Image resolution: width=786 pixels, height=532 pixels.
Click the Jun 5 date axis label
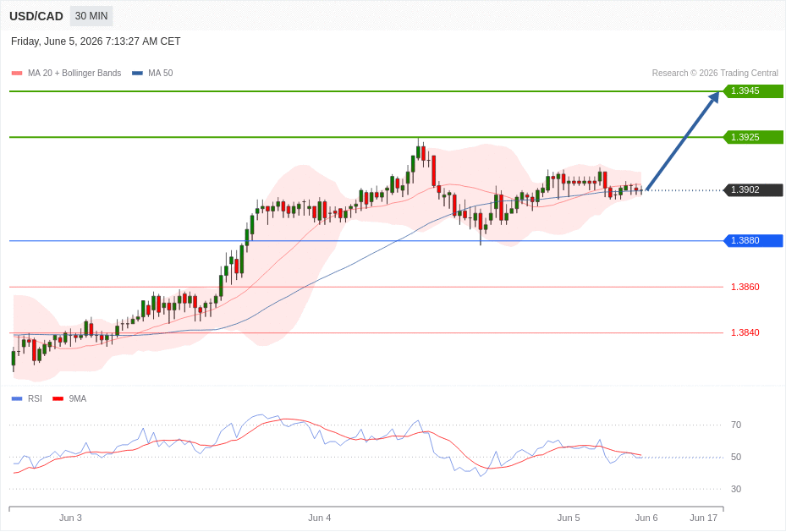click(x=569, y=518)
